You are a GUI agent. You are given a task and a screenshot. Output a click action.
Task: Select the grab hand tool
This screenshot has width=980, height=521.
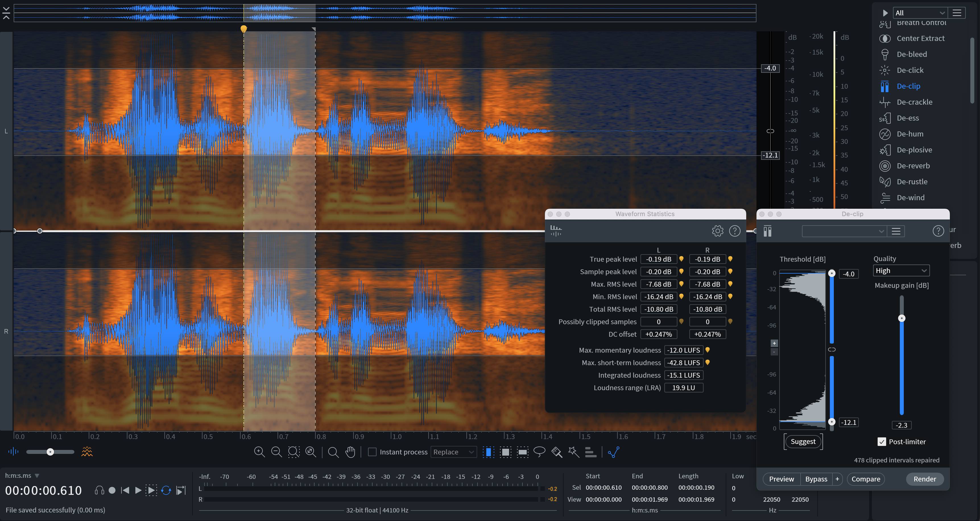350,452
